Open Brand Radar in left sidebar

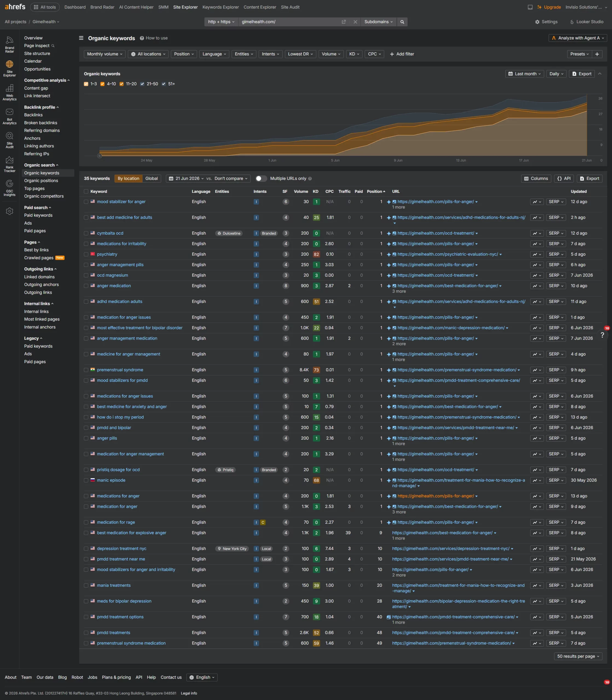tap(10, 45)
